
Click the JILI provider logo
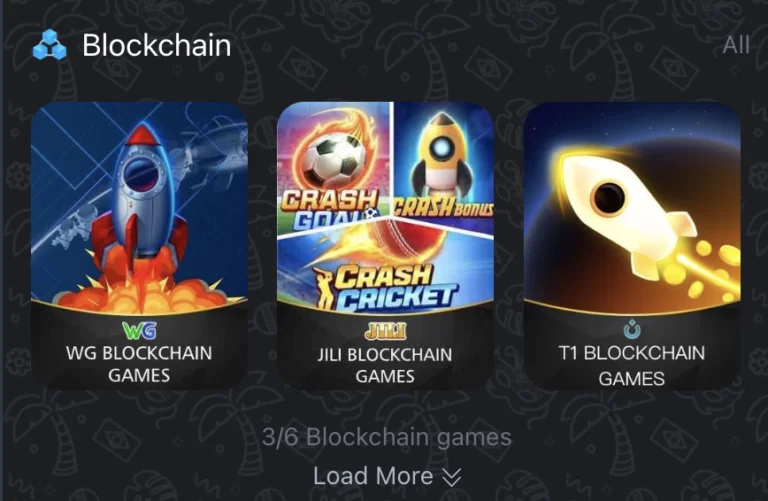pos(385,331)
